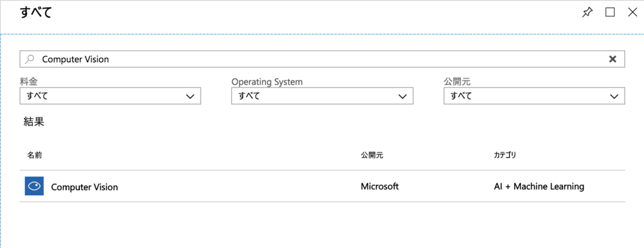Click the AI + Machine Learning category cell

coord(539,186)
